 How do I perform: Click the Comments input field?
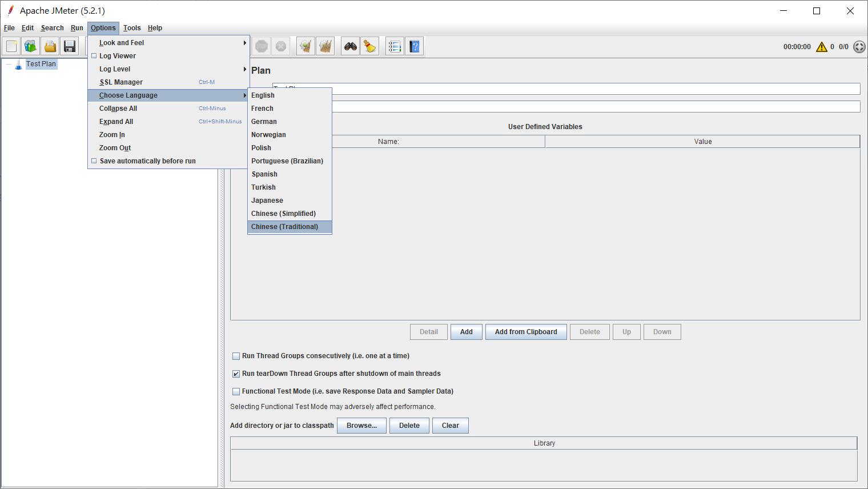(x=596, y=107)
